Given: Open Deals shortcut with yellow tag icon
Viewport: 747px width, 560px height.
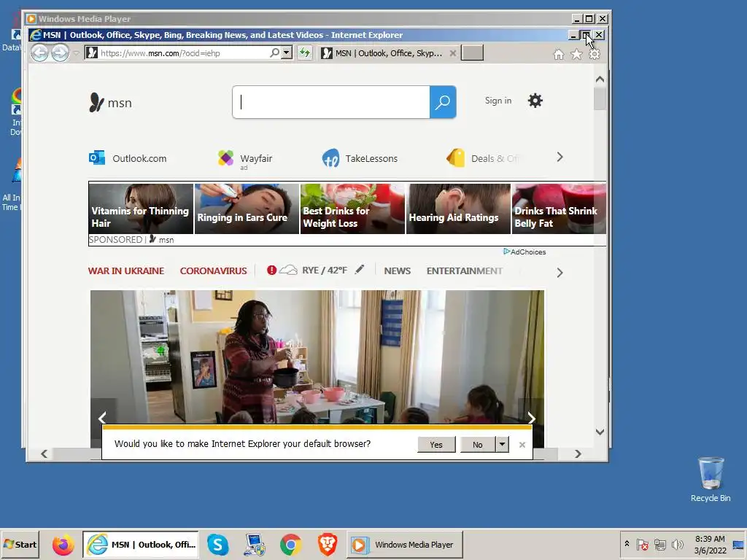Looking at the screenshot, I should pyautogui.click(x=482, y=158).
